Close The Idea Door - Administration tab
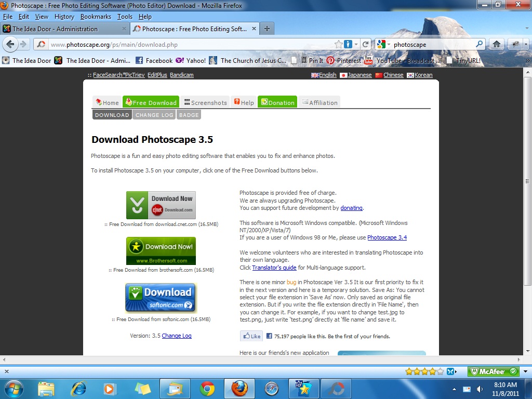The width and height of the screenshot is (532, 399). [124, 29]
